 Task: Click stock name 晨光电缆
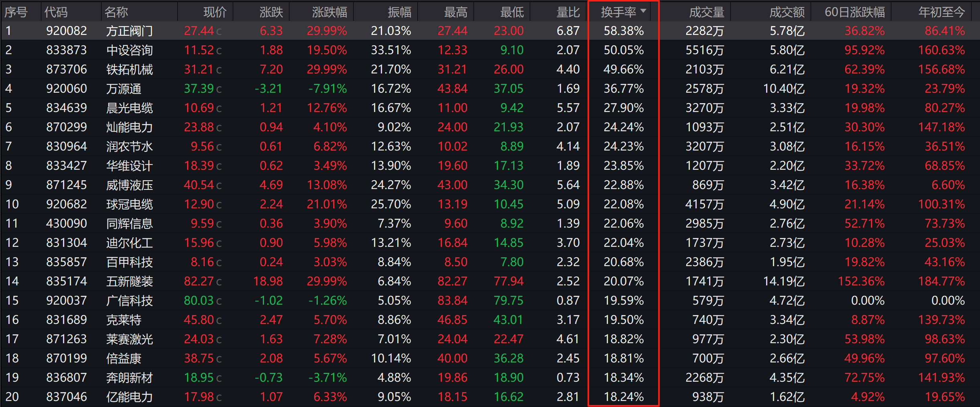coord(129,108)
